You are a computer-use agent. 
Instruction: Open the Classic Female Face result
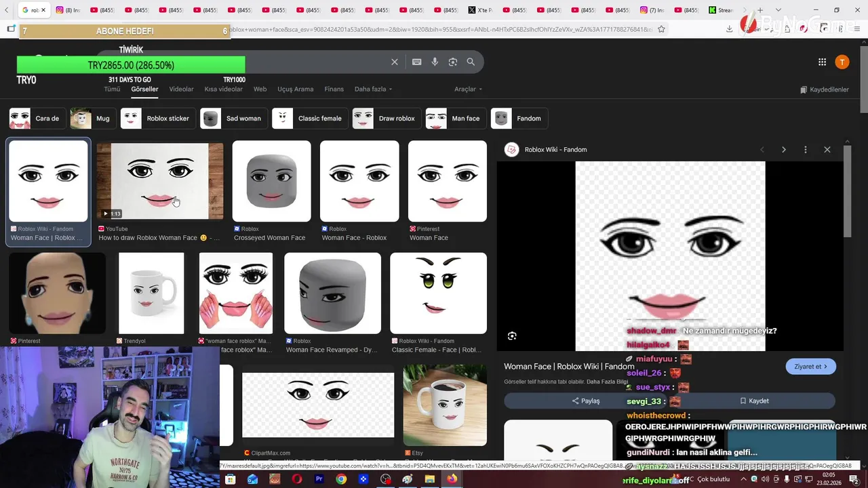click(x=438, y=293)
